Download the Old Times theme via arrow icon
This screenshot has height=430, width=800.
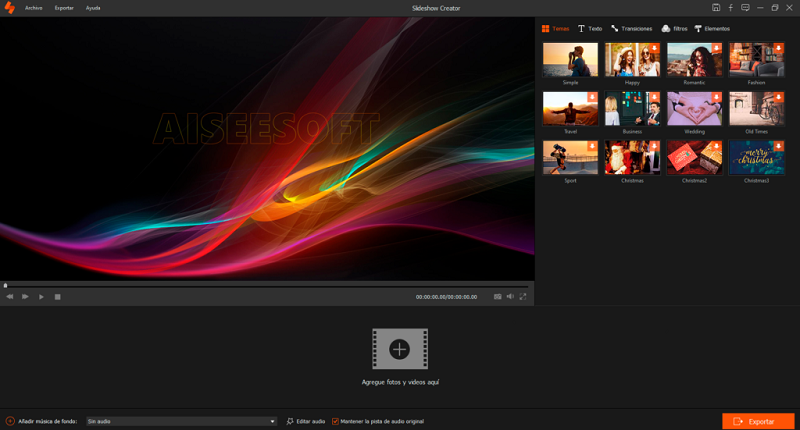[779, 97]
